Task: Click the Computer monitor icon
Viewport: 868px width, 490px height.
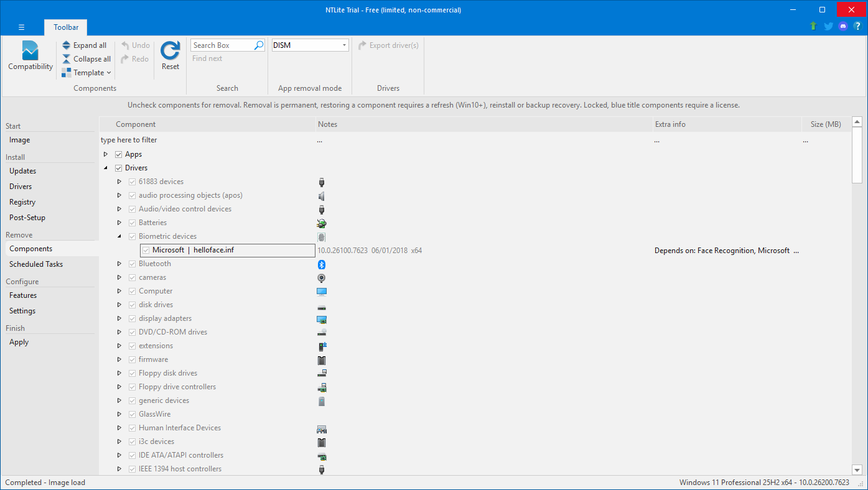Action: (322, 291)
